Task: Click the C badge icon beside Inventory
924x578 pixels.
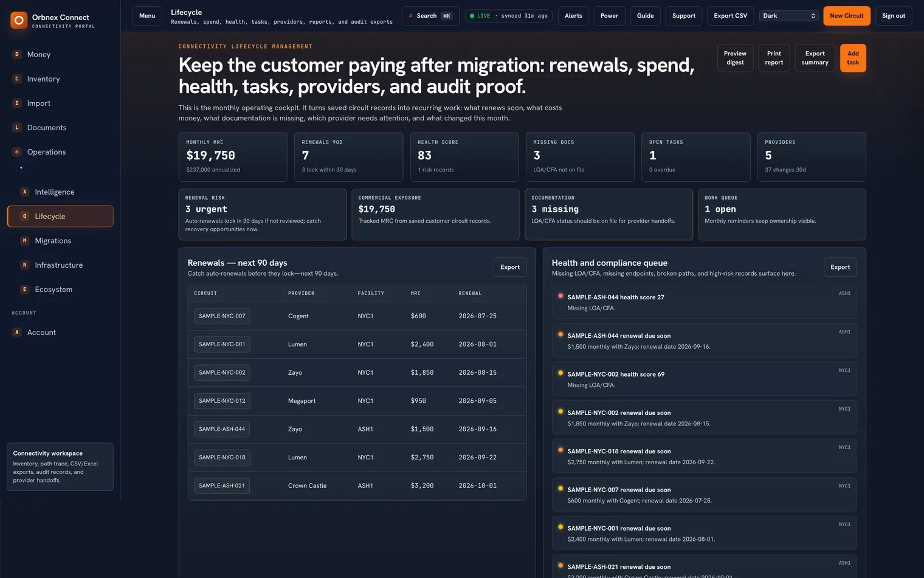Action: click(17, 78)
